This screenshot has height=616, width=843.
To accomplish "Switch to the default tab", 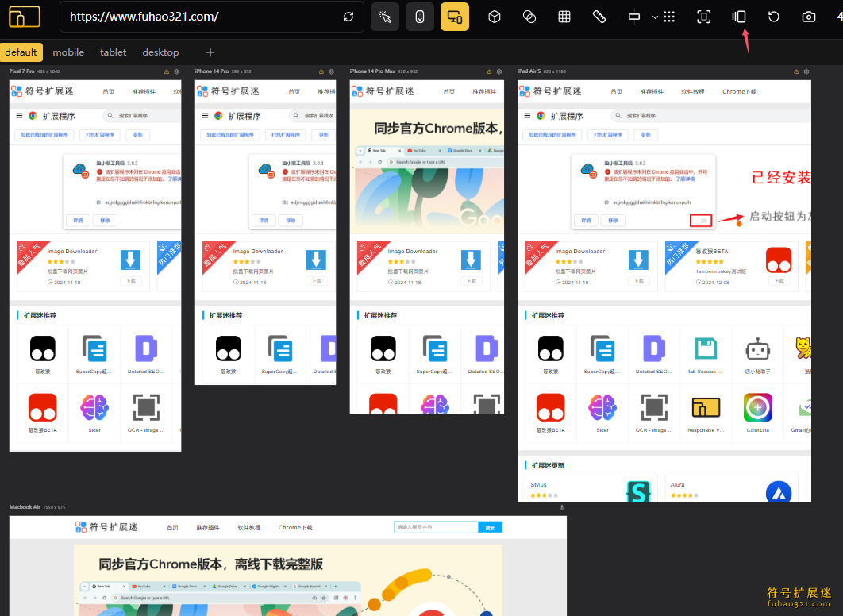I will point(21,52).
